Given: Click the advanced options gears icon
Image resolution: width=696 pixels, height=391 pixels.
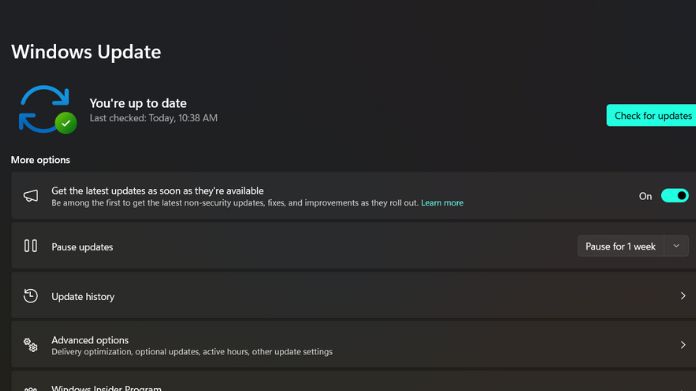Looking at the screenshot, I should pos(31,345).
